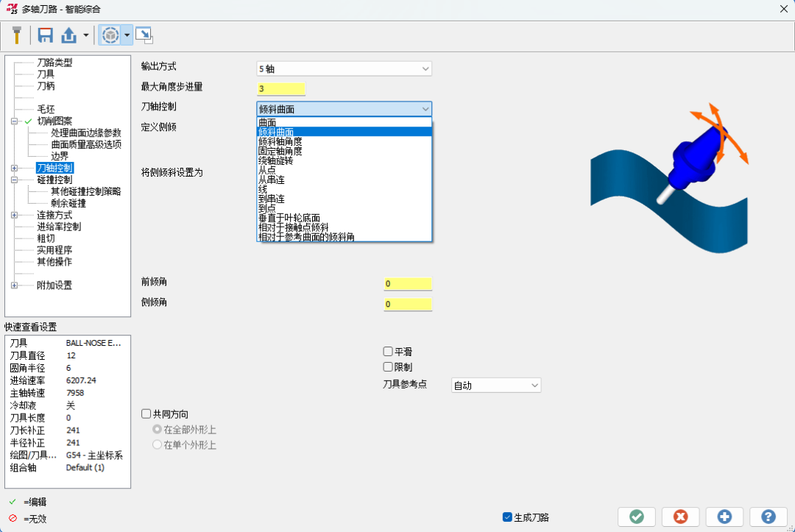Expand the 连接方式 tree node
The image size is (795, 532).
click(x=14, y=216)
